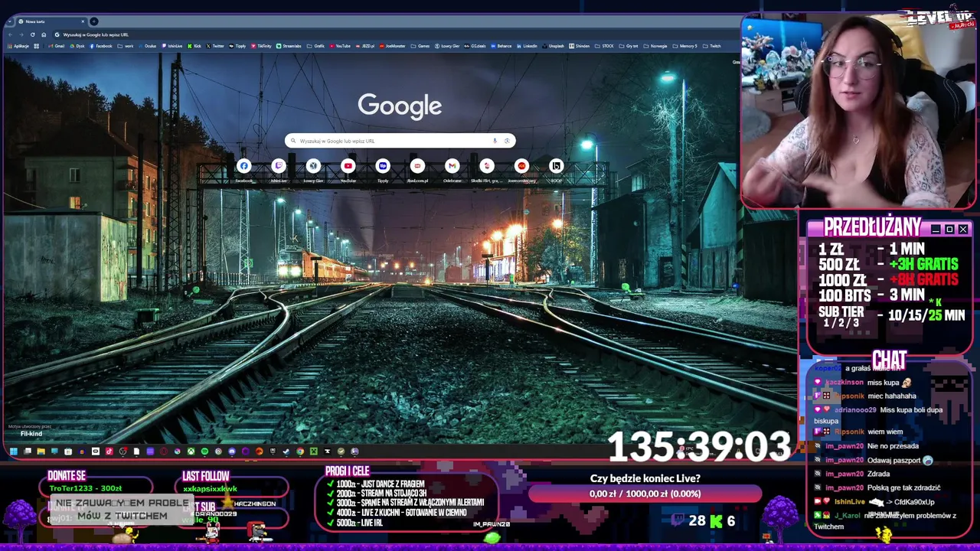Open the YouTube bookmark in the bookmarks bar
This screenshot has height=551, width=980.
click(340, 46)
